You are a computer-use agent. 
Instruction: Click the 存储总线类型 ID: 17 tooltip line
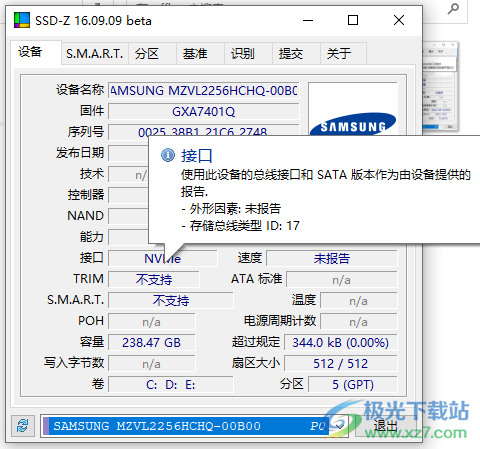[x=240, y=226]
